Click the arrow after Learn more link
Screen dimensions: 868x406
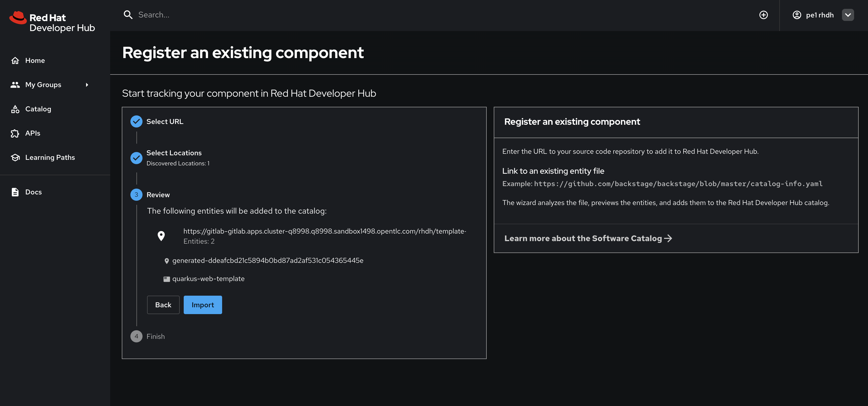pos(668,238)
